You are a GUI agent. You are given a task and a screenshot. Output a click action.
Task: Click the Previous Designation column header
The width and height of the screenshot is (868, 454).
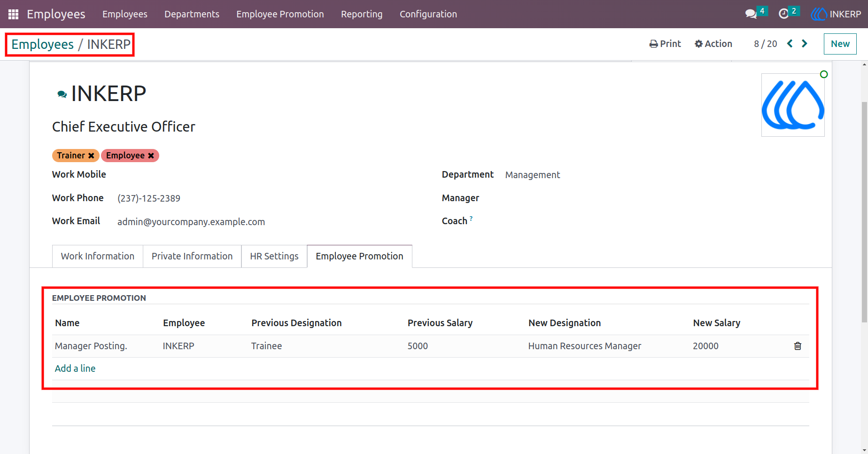pyautogui.click(x=296, y=323)
